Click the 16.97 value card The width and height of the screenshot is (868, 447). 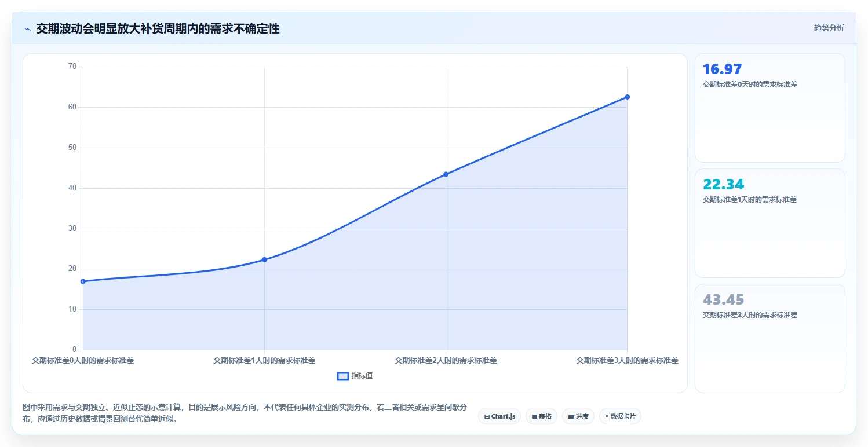point(769,108)
